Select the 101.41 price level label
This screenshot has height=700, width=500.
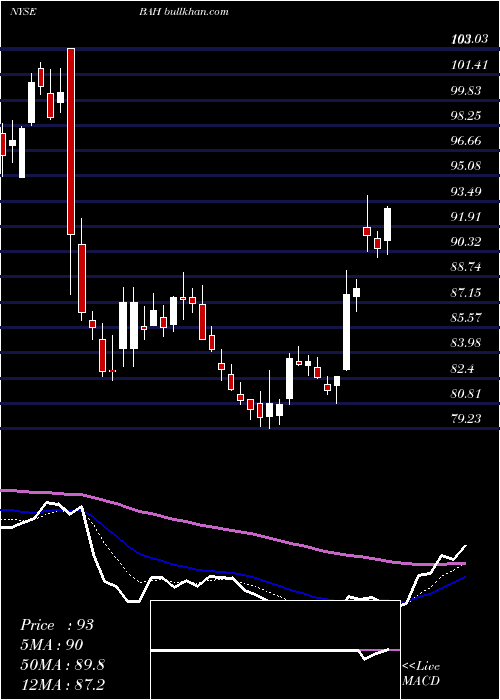coord(469,65)
